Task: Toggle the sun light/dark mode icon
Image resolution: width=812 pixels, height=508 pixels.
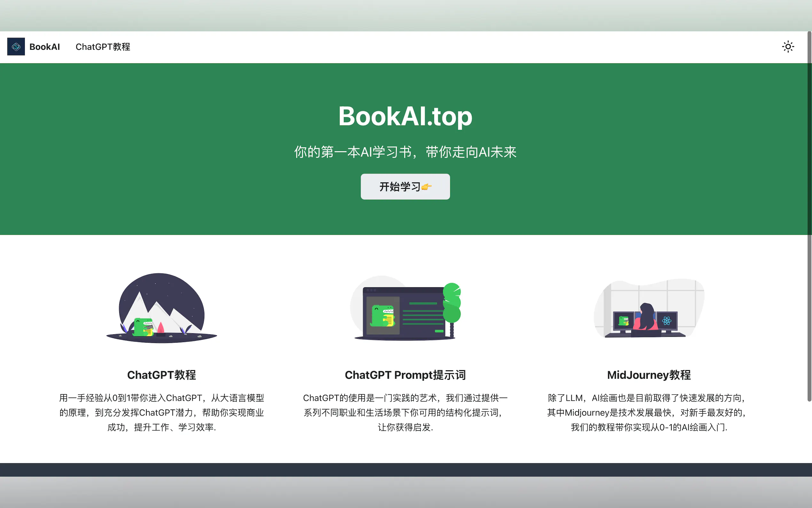Action: point(787,47)
